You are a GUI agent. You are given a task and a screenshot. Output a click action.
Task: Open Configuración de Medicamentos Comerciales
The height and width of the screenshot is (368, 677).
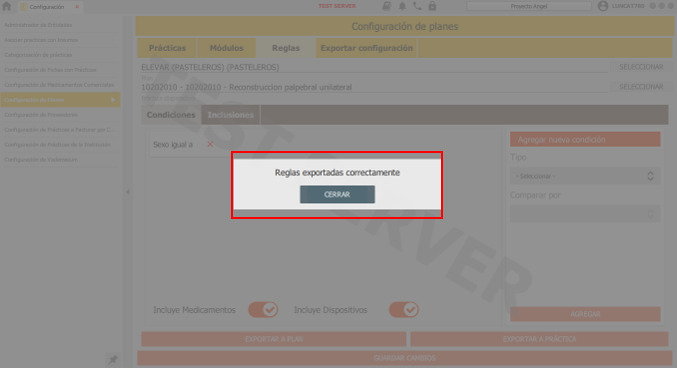coord(60,85)
